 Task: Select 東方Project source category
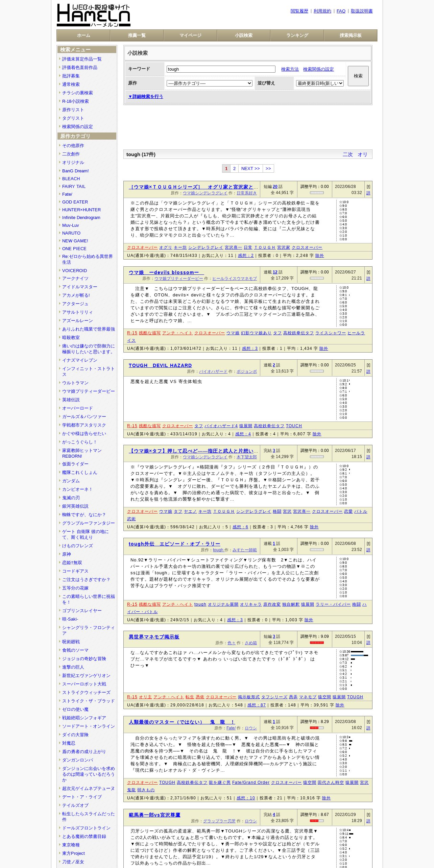(73, 853)
